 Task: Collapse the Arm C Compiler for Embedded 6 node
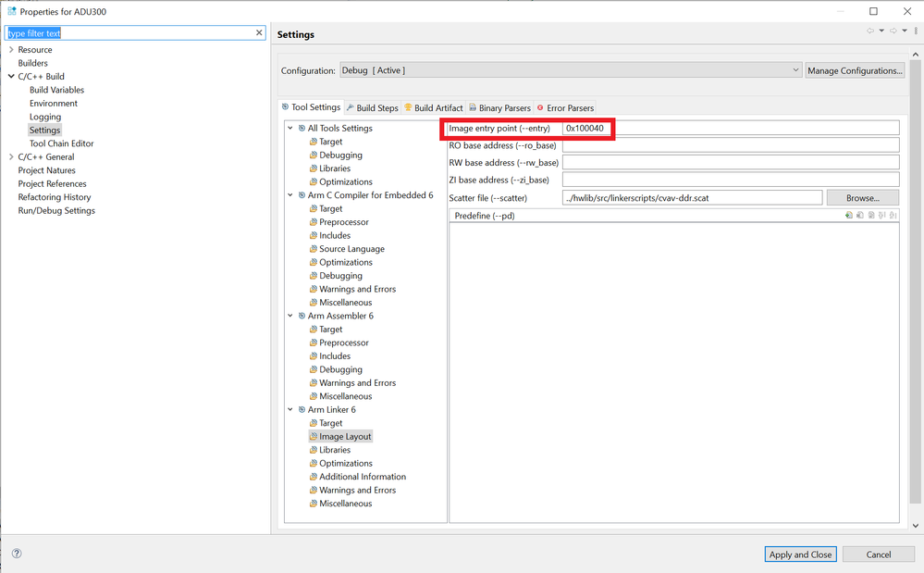tap(290, 195)
